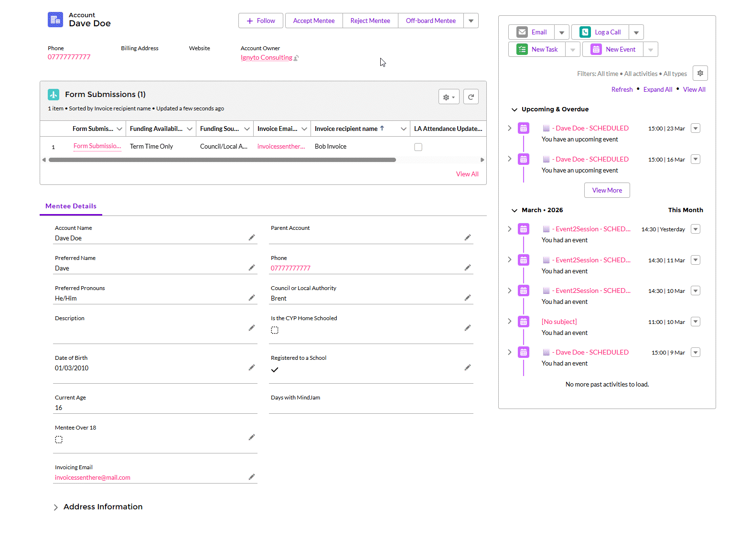Click horizontal scrollbar in Form Submissions table

coord(222,160)
